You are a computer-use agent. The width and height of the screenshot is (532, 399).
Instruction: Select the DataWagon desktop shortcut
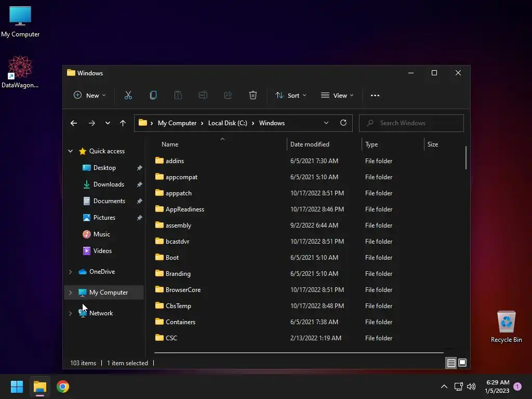20,72
